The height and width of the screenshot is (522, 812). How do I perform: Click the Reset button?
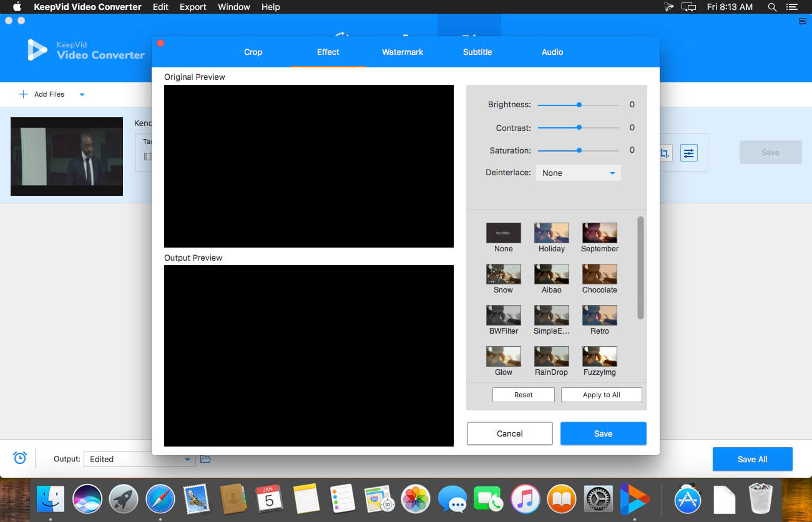point(524,395)
